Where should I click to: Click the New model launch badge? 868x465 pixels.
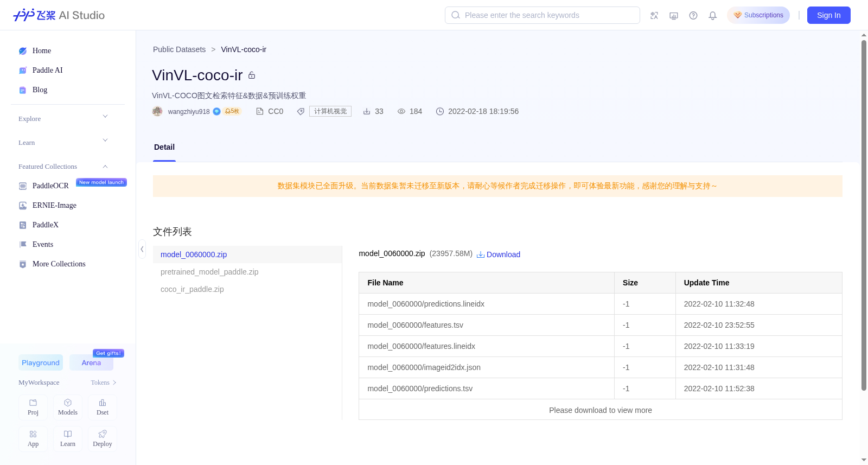[x=101, y=182]
